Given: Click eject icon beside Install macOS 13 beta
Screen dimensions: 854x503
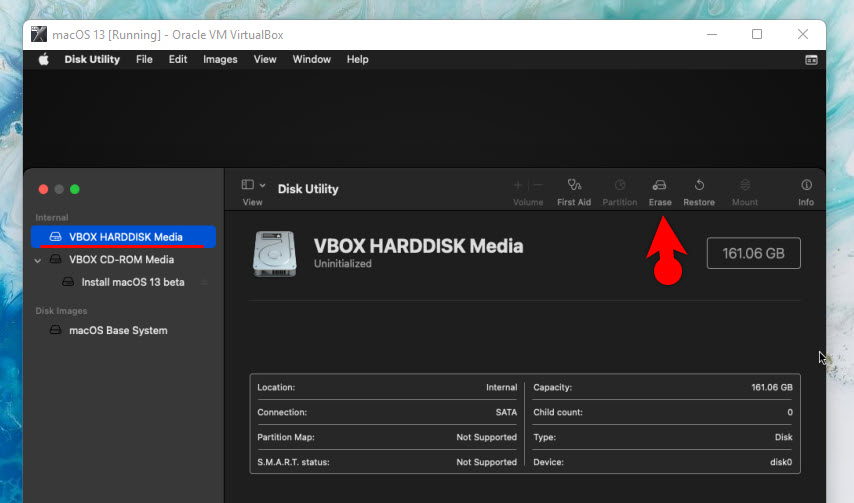Looking at the screenshot, I should point(204,282).
